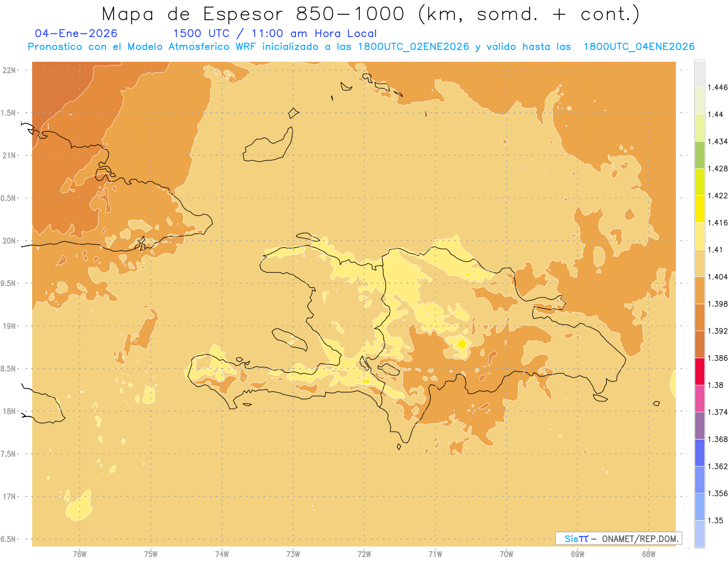Click the longitude label "74W"
The image size is (728, 562).
(222, 554)
